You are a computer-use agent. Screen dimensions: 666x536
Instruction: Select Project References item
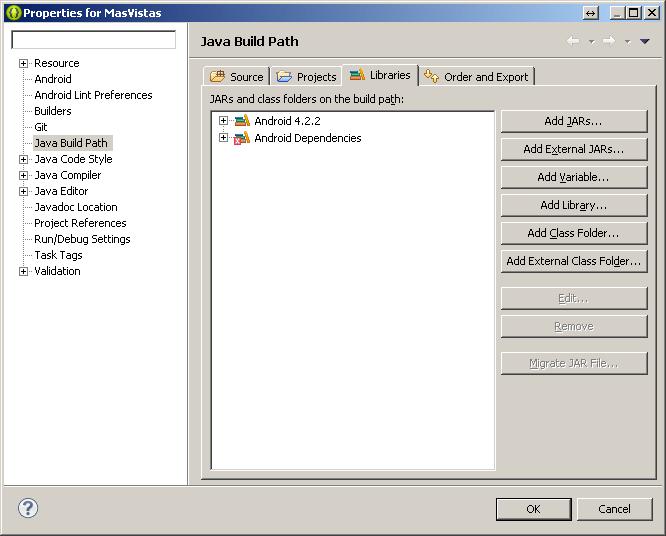point(80,223)
